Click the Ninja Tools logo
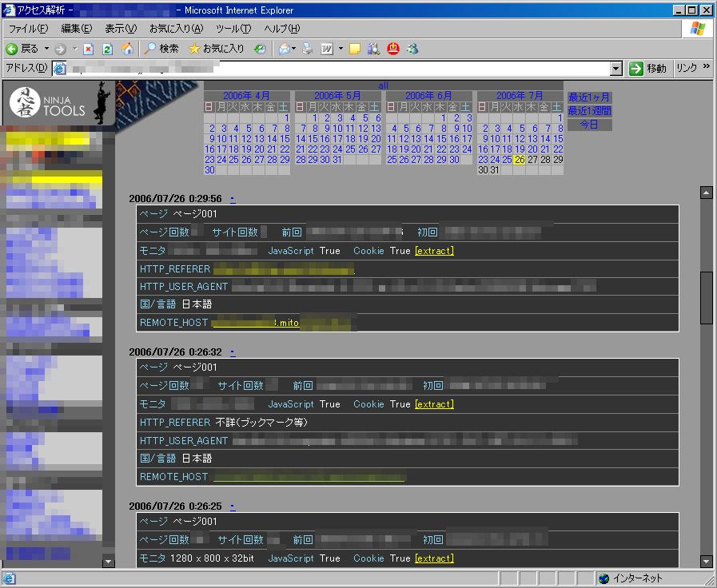 tap(58, 103)
